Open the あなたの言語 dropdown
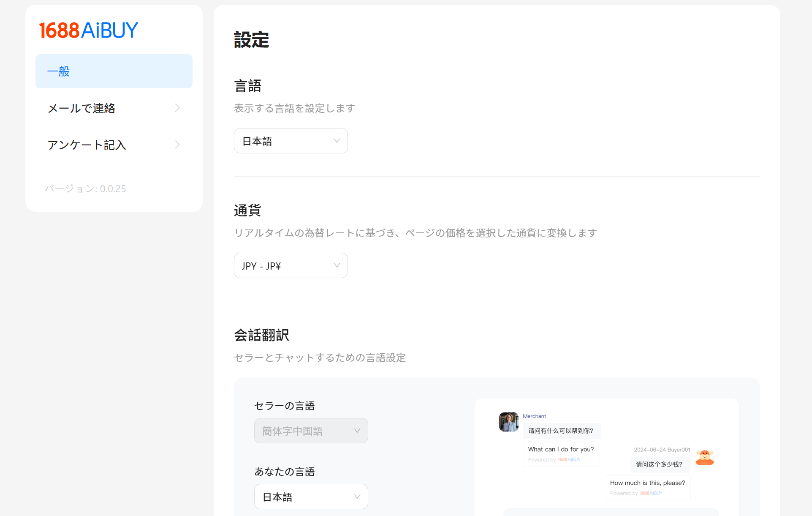 click(x=311, y=497)
